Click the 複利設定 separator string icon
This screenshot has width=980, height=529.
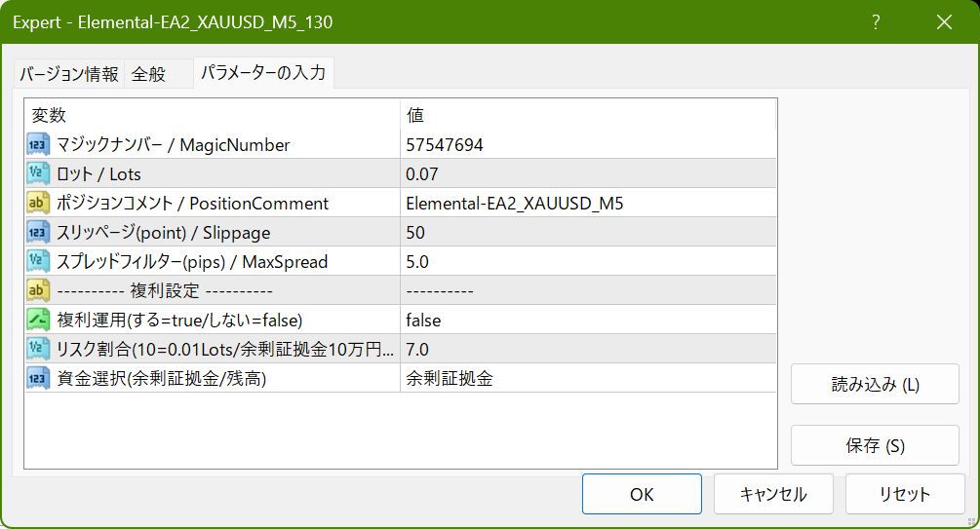click(x=38, y=291)
